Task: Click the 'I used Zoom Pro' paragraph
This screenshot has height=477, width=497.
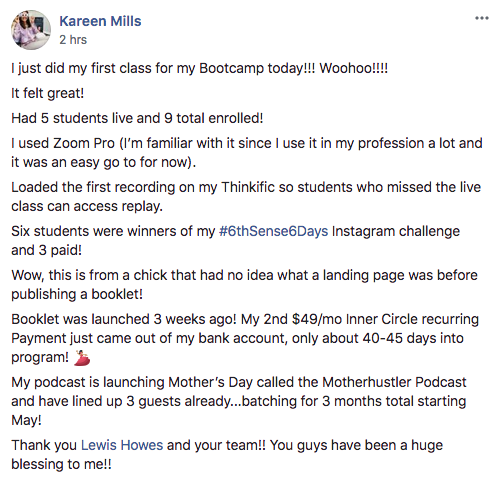Action: coord(247,153)
